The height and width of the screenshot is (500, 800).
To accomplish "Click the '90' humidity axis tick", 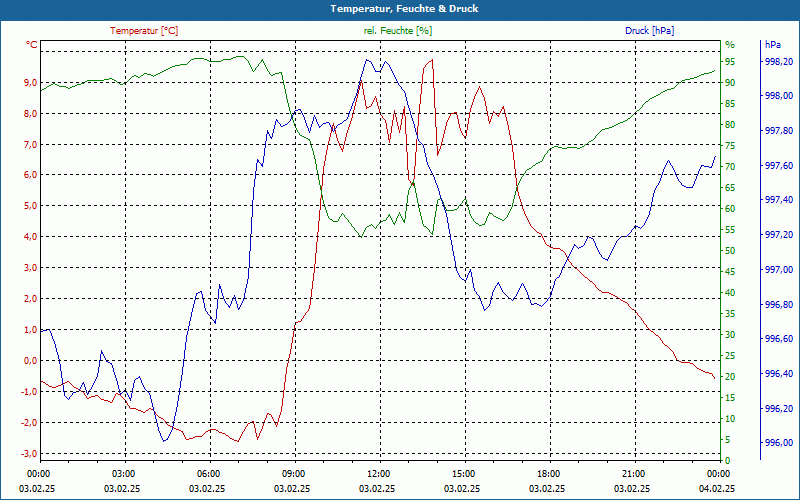I will click(730, 83).
